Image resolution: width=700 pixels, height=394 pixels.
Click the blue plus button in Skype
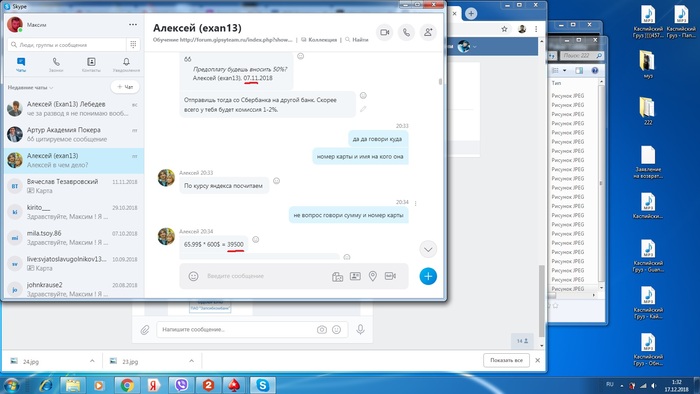click(428, 276)
